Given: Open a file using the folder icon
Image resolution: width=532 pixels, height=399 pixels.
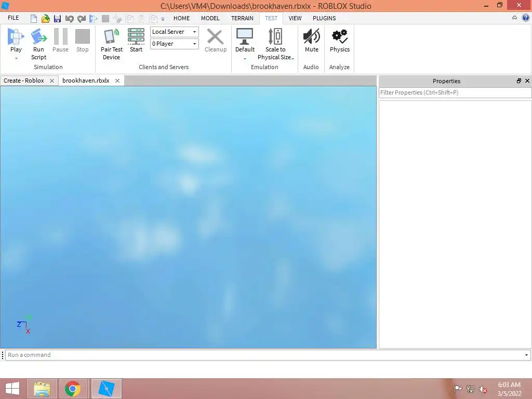Looking at the screenshot, I should point(45,18).
